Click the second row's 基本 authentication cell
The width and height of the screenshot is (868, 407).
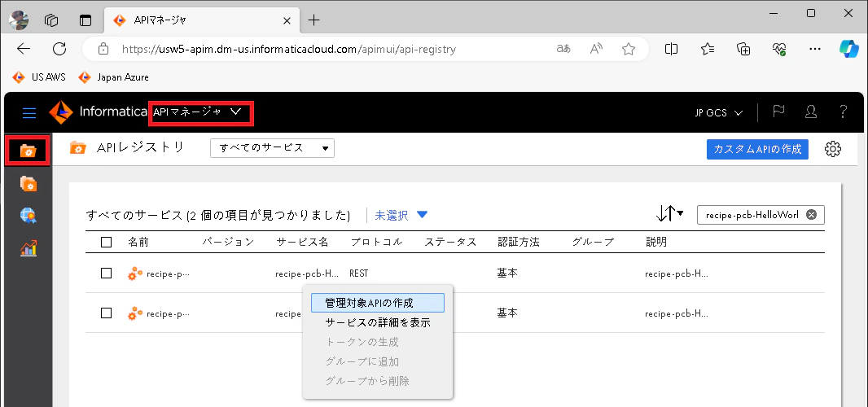tap(507, 313)
